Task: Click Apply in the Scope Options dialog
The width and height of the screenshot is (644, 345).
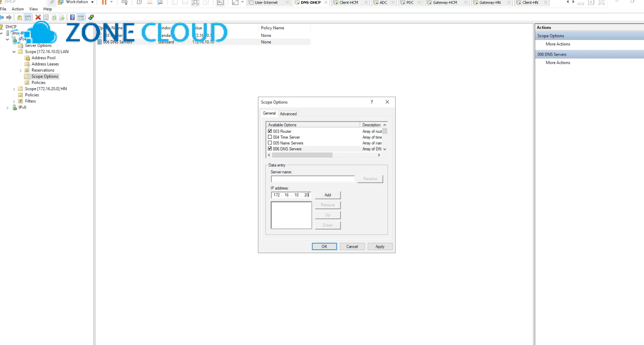Action: [x=380, y=246]
